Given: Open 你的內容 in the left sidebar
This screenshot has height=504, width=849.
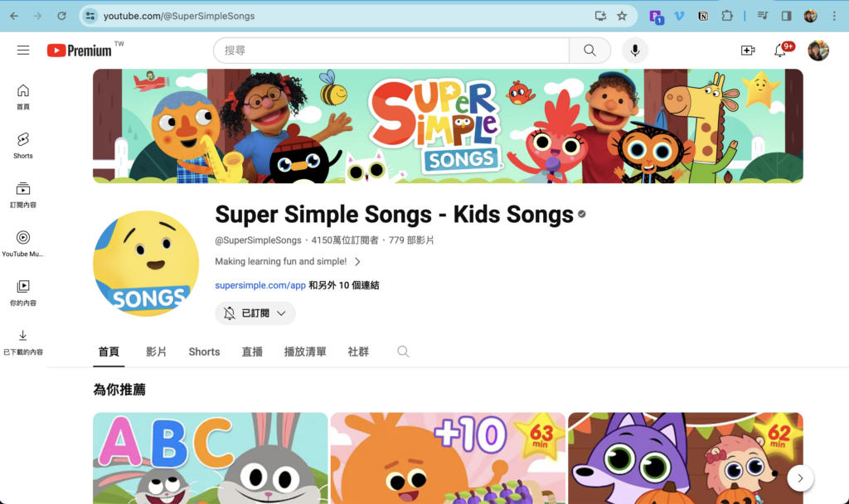Looking at the screenshot, I should 22,293.
